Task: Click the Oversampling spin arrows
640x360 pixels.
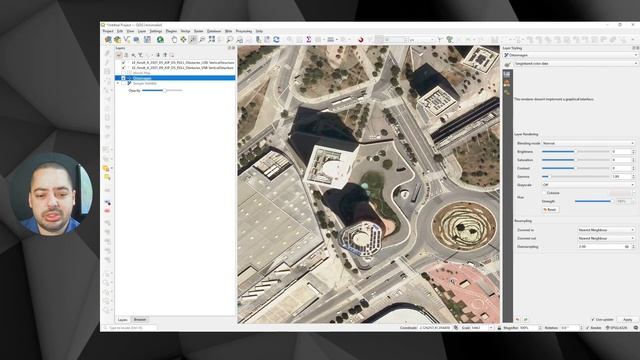Action: click(x=633, y=247)
